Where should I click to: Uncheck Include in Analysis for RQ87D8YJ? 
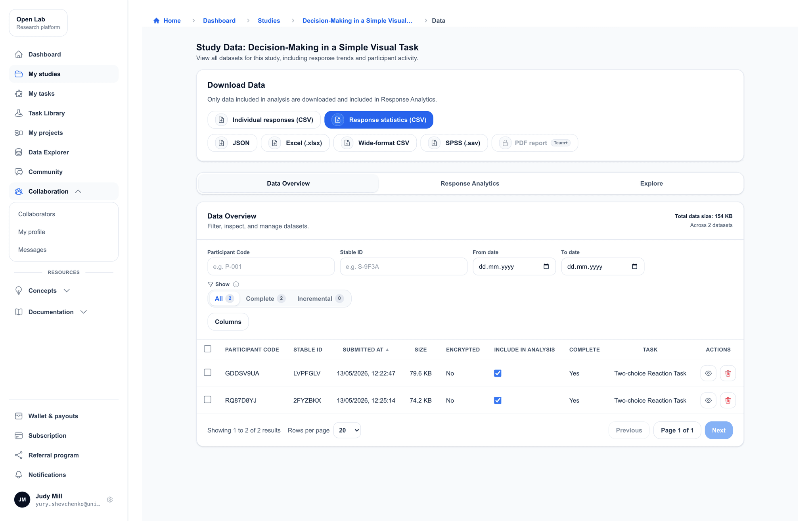[498, 400]
